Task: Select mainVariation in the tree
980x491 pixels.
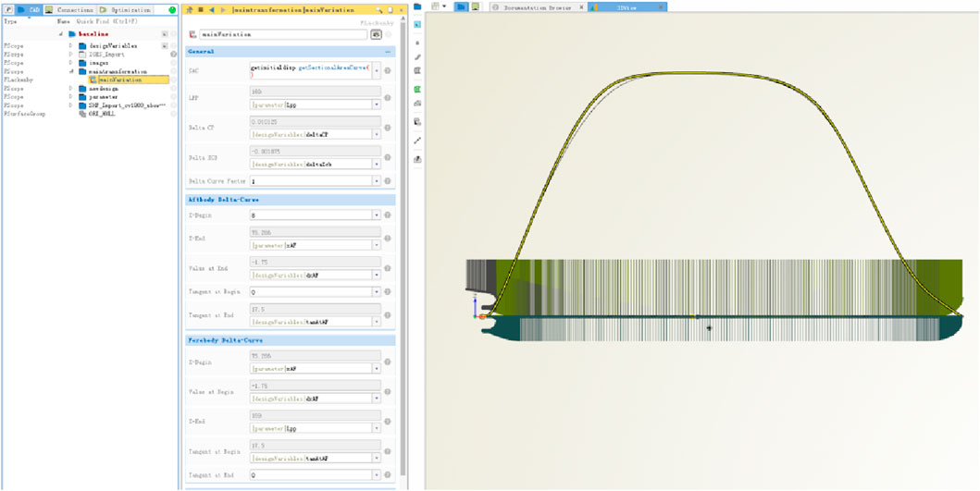Action: [x=128, y=80]
